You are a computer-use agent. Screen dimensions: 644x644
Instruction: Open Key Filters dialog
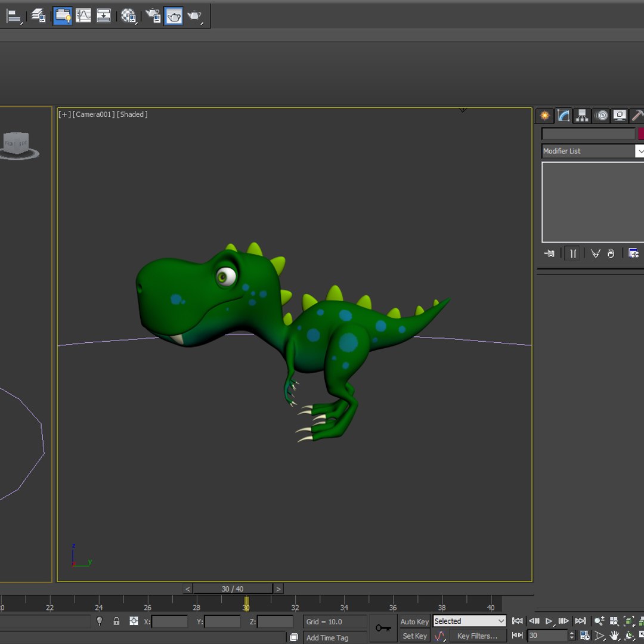click(477, 636)
